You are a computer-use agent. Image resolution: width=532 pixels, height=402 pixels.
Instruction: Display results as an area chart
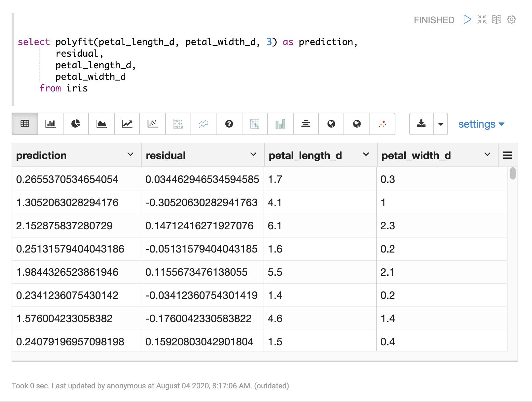(x=101, y=124)
